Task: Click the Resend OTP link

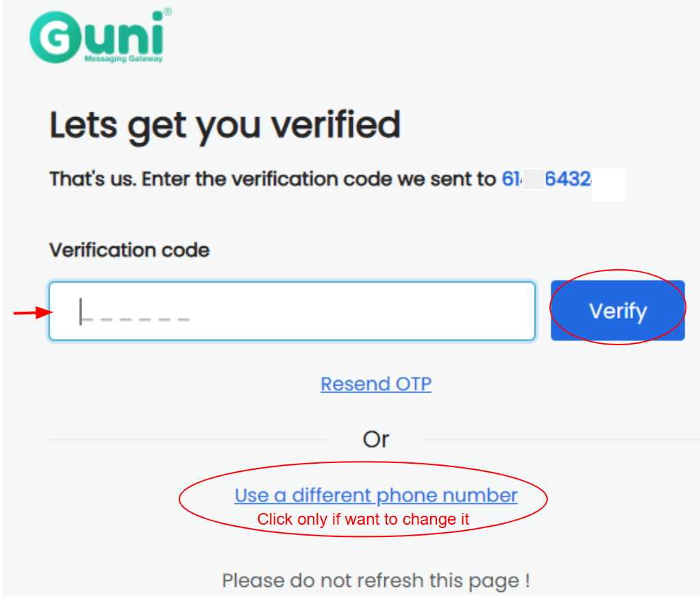Action: 376,384
